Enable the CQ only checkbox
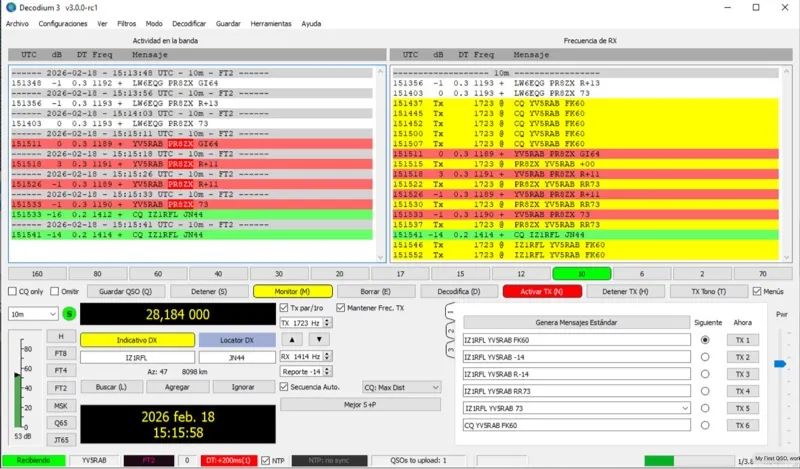This screenshot has height=469, width=800. 14,291
